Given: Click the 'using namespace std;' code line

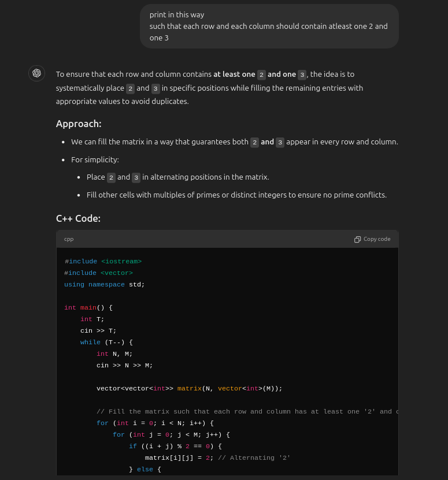Looking at the screenshot, I should click(x=104, y=285).
